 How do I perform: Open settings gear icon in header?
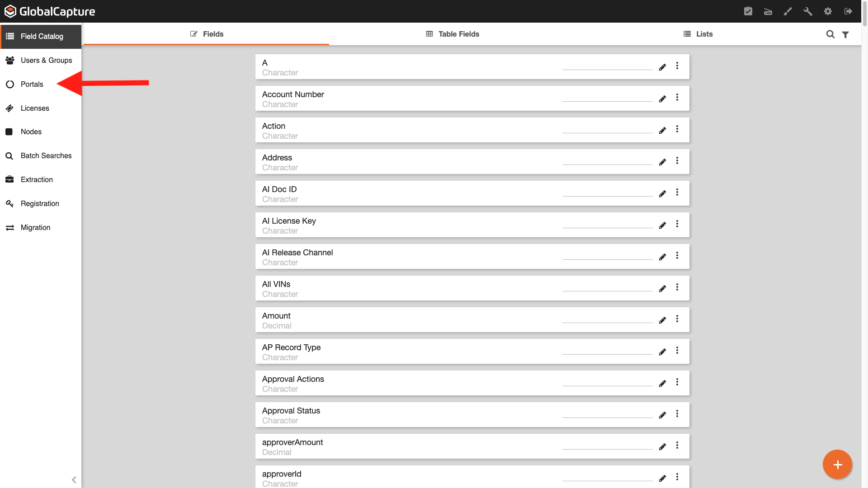pyautogui.click(x=828, y=11)
